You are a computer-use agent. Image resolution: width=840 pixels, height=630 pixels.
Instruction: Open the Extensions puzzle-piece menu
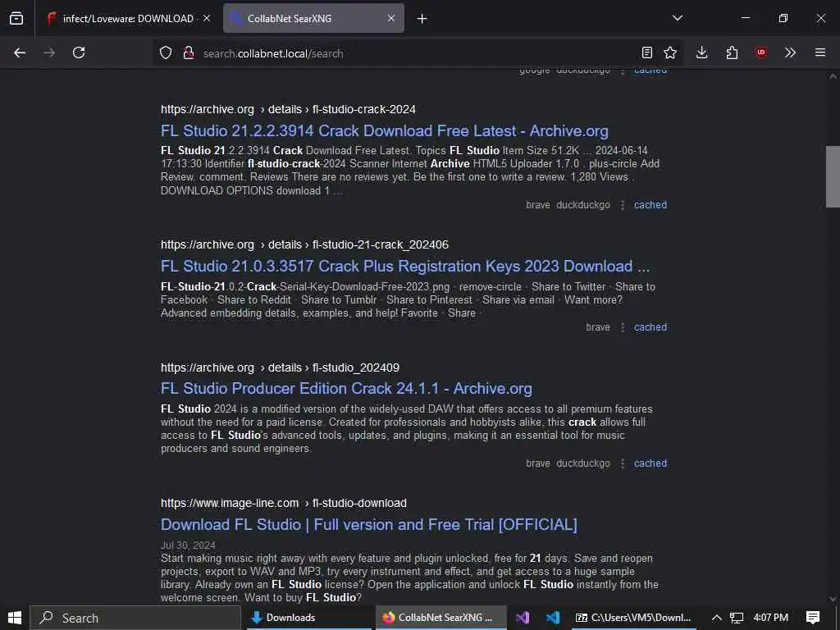(x=732, y=52)
